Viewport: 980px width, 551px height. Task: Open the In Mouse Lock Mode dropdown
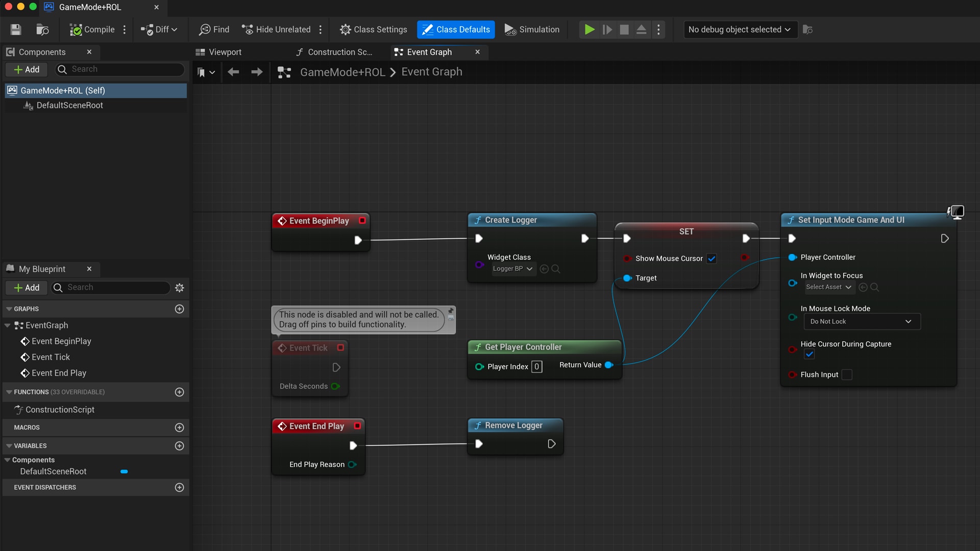tap(862, 321)
